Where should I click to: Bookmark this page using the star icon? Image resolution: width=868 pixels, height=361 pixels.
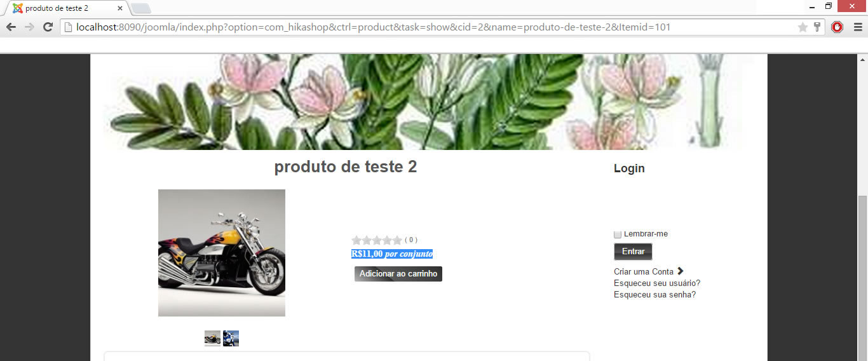point(803,27)
